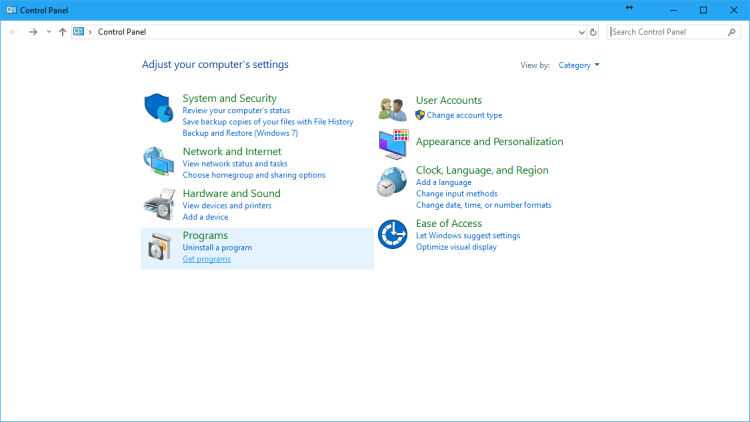Open Hardware and Sound category
The height and width of the screenshot is (422, 750).
click(232, 193)
